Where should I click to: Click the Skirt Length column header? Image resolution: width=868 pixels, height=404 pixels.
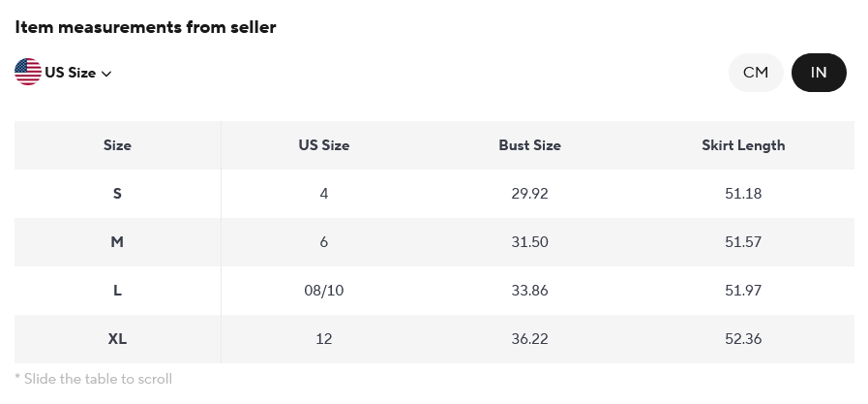743,145
